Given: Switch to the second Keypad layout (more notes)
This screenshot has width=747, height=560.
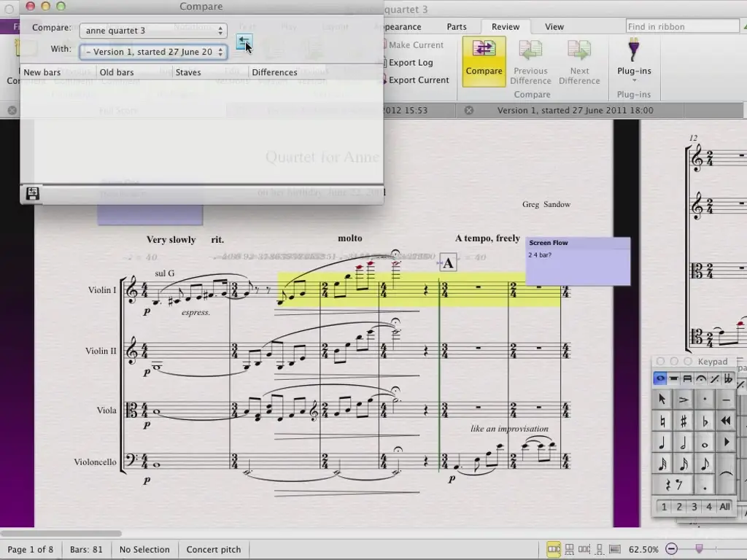Looking at the screenshot, I should pyautogui.click(x=673, y=378).
